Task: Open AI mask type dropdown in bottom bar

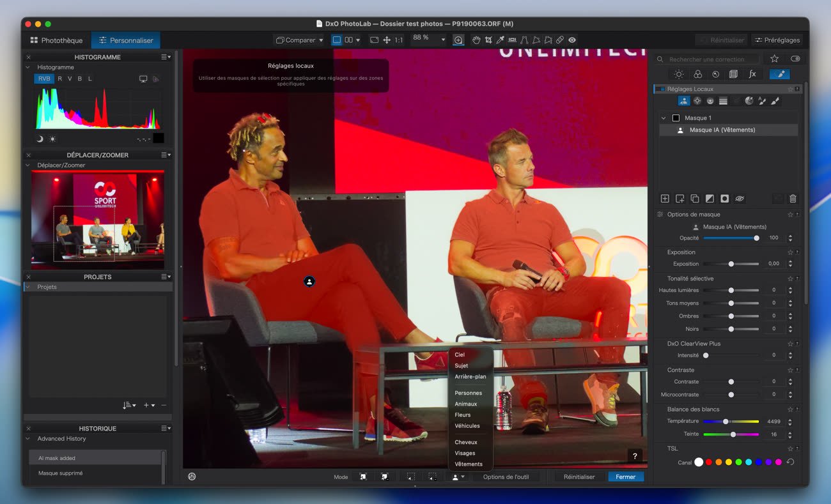Action: [458, 477]
